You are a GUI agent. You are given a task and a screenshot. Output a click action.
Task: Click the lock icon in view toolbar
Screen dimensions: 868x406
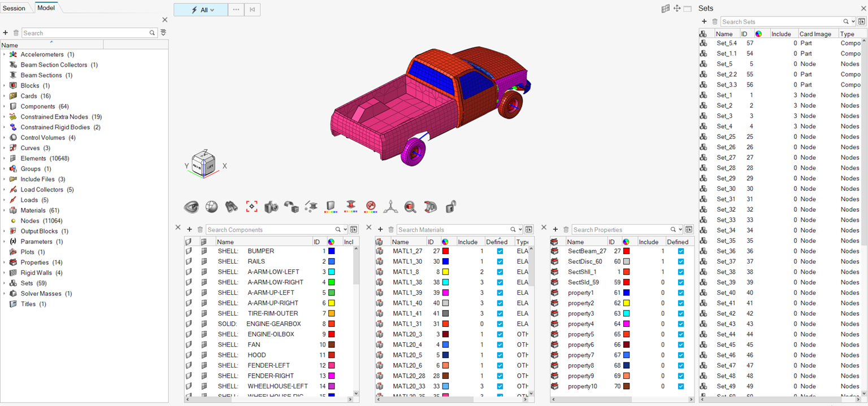tap(450, 207)
